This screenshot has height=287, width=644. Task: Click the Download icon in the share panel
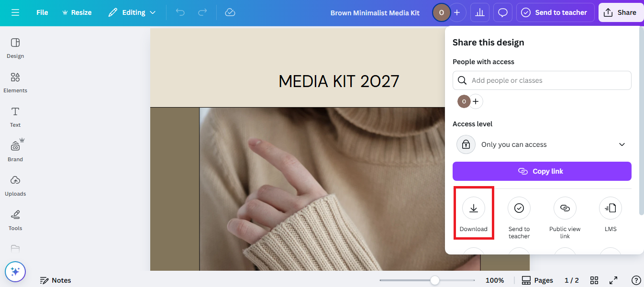pyautogui.click(x=474, y=208)
